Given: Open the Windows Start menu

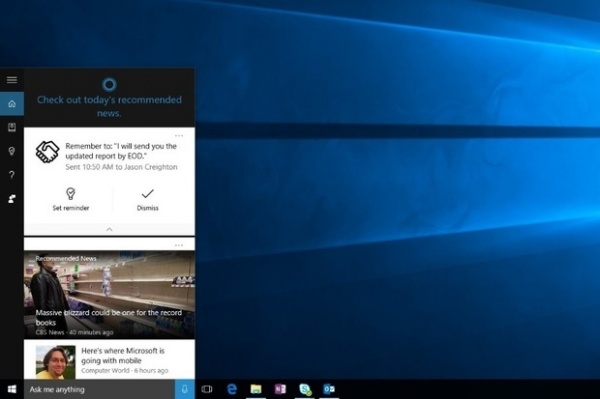Looking at the screenshot, I should click(x=12, y=389).
